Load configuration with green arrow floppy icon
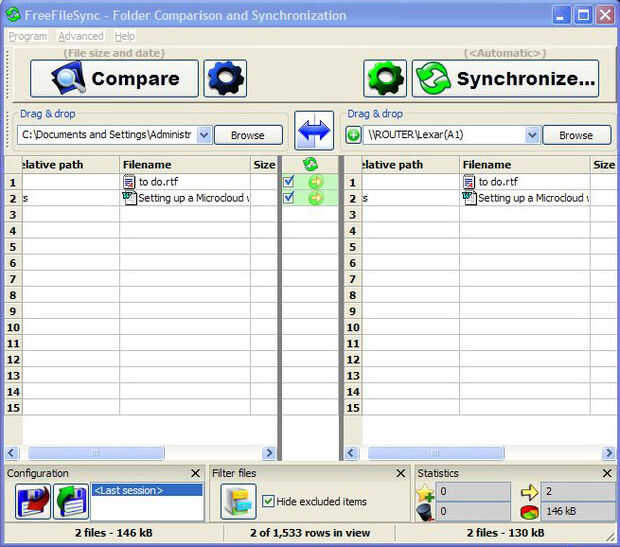Viewport: 620px width, 547px height. (x=71, y=501)
